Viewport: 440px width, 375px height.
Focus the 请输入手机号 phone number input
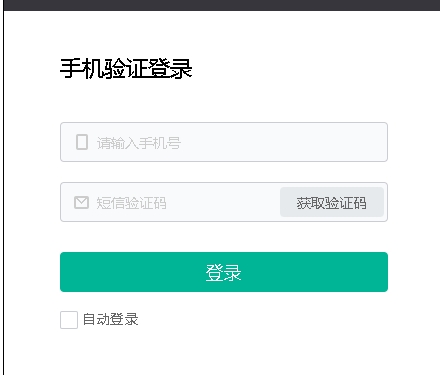click(224, 142)
